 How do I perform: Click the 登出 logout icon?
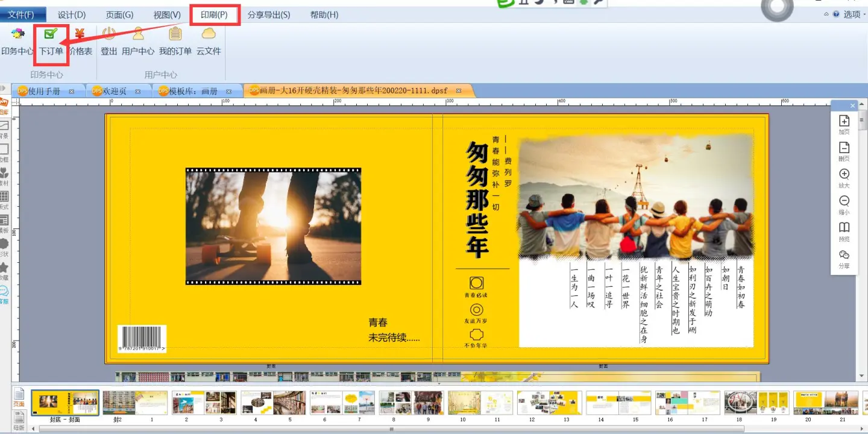point(108,42)
